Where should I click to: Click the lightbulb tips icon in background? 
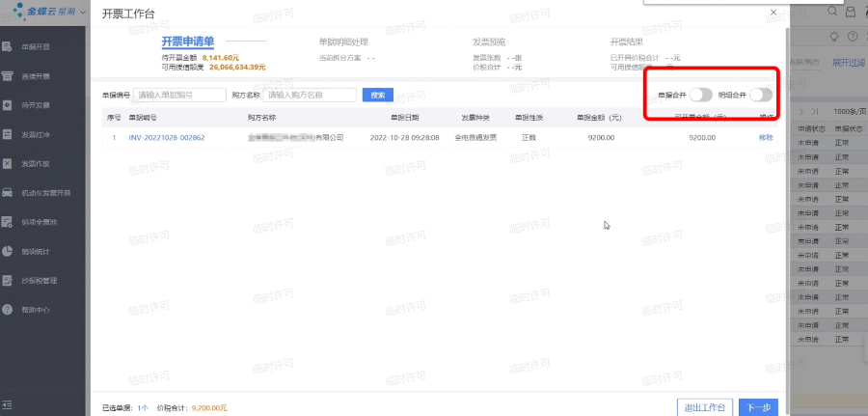click(833, 37)
